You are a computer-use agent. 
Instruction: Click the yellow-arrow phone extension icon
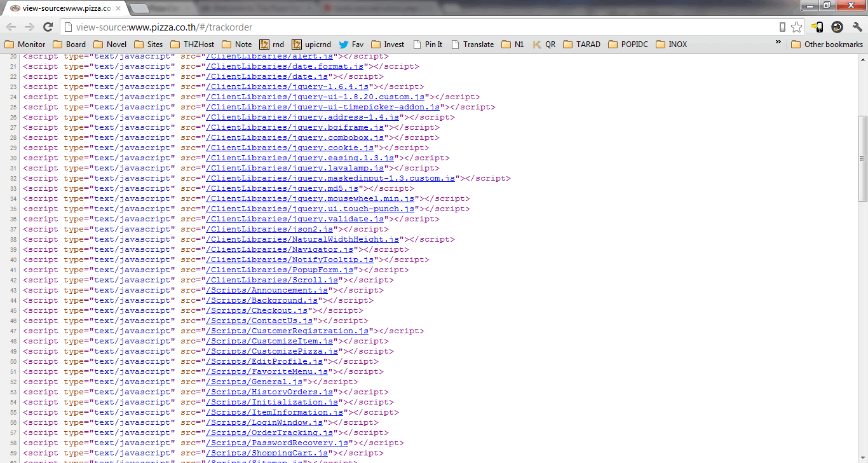817,27
